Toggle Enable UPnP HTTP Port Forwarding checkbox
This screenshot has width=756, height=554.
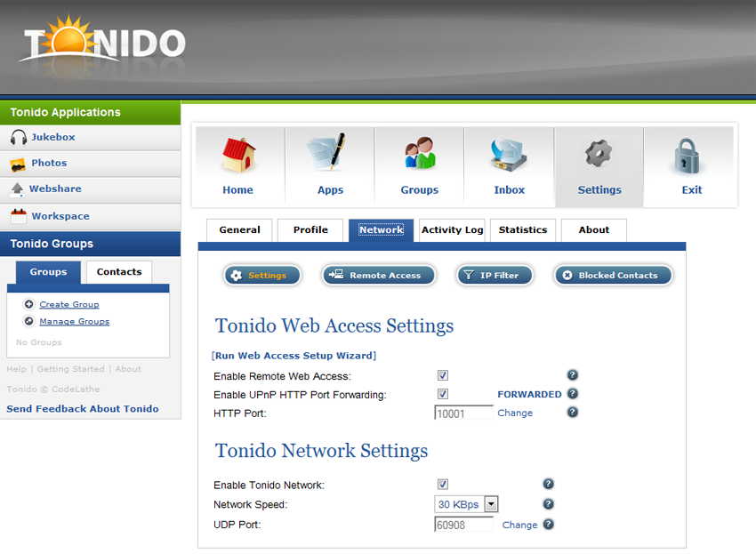point(443,394)
